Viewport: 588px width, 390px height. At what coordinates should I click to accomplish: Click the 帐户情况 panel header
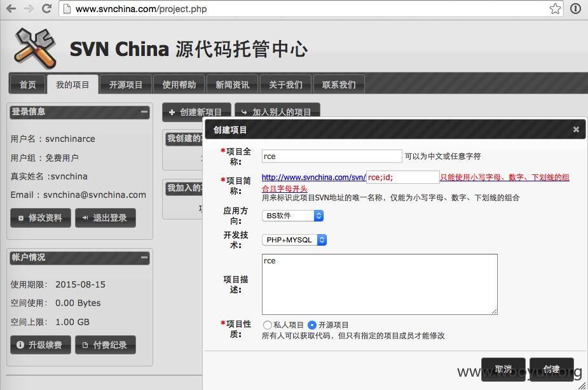tap(80, 257)
